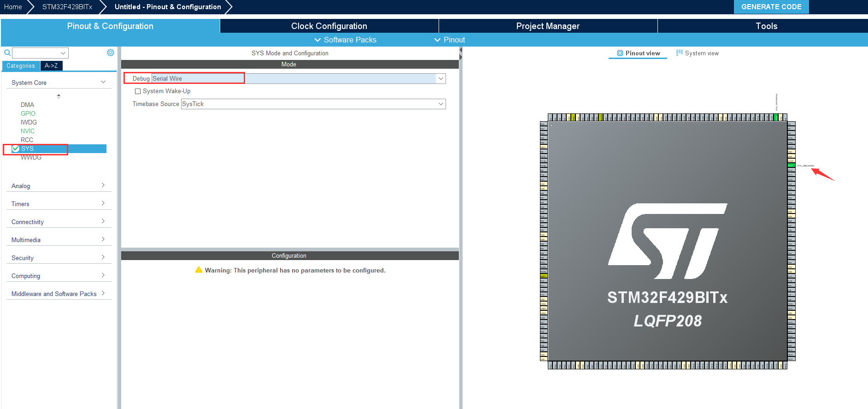
Task: Open the gear settings icon above categories
Action: [111, 53]
